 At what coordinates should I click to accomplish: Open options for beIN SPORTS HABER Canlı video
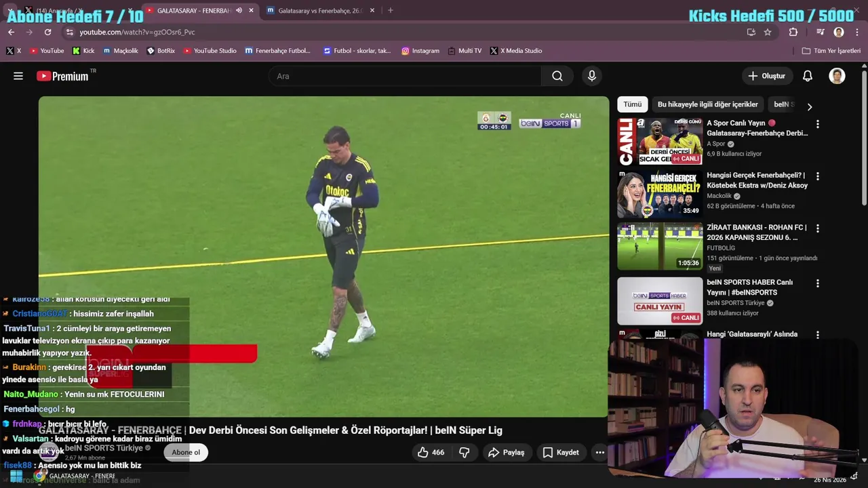(817, 283)
